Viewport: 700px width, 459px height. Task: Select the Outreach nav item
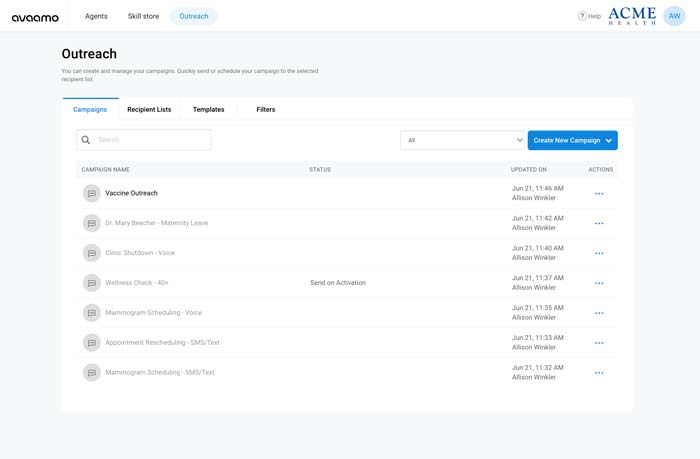coord(194,16)
